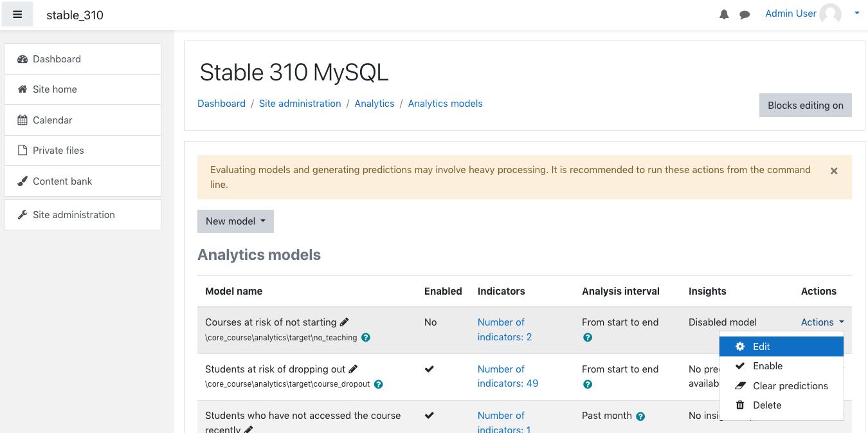868x433 pixels.
Task: Open the Calendar sidebar item
Action: tap(82, 120)
